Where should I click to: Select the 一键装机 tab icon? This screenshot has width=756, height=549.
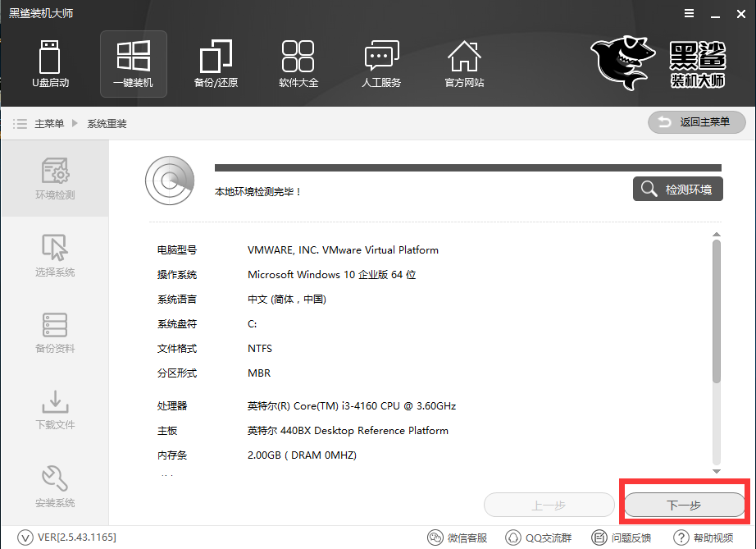(x=134, y=64)
